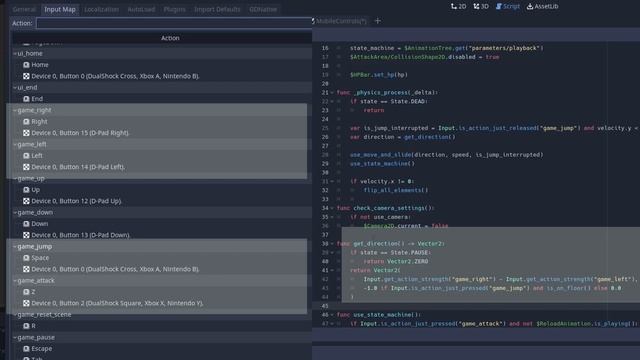Screen dimensions: 640x360
Task: Select the Input Map tab
Action: [x=60, y=9]
